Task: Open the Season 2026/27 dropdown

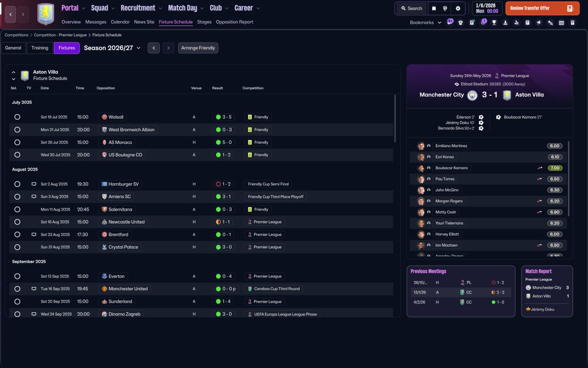Action: 113,48
